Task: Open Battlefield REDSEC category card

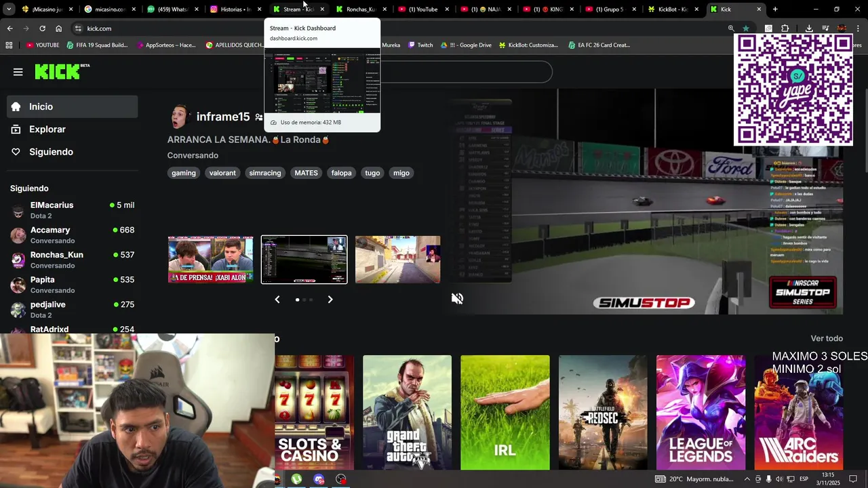Action: pos(603,412)
